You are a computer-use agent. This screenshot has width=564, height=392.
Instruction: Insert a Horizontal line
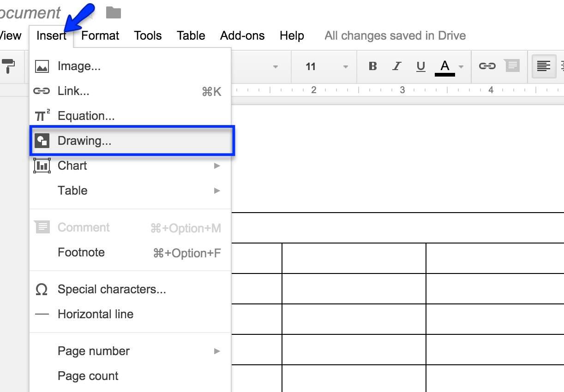pos(96,314)
